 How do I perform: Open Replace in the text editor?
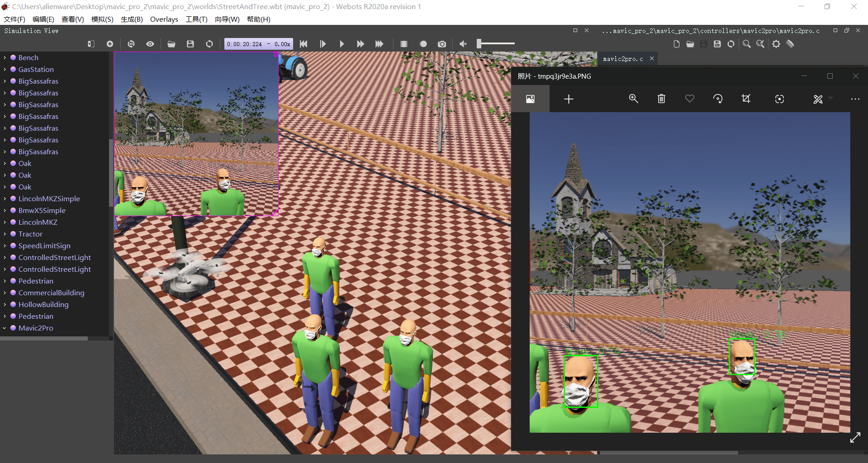(x=761, y=44)
